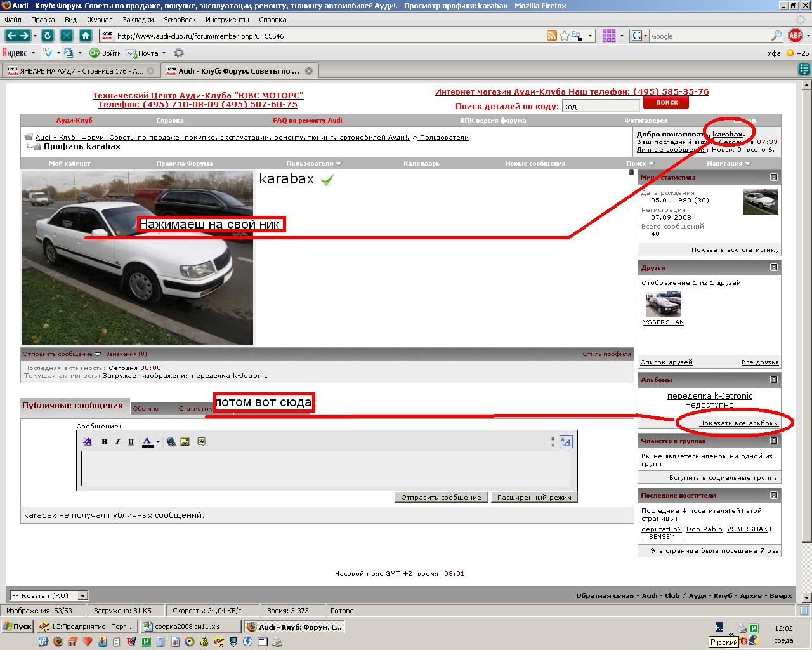Toggle underline formatting in message editor
This screenshot has width=812, height=650.
click(131, 442)
